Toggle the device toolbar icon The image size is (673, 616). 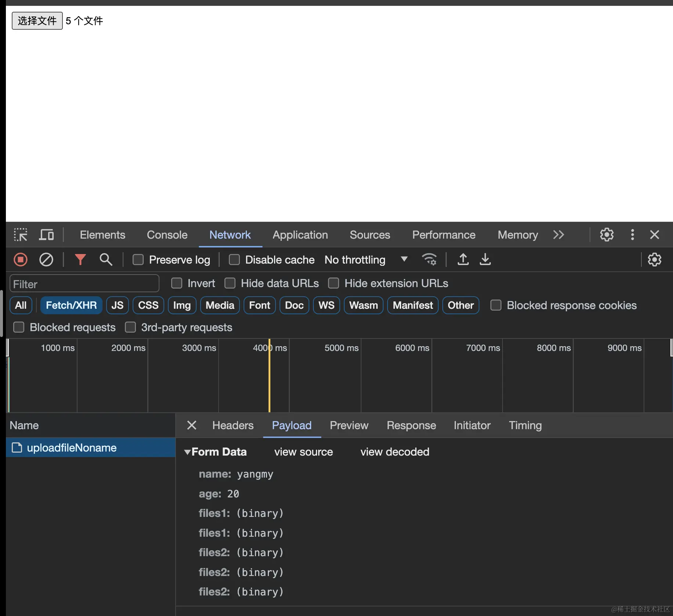[x=46, y=235]
